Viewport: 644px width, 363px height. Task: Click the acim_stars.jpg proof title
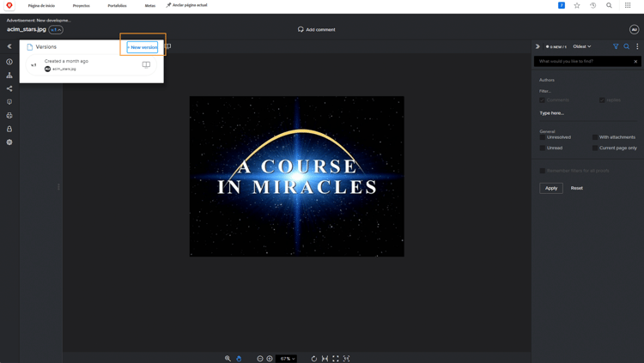(27, 29)
